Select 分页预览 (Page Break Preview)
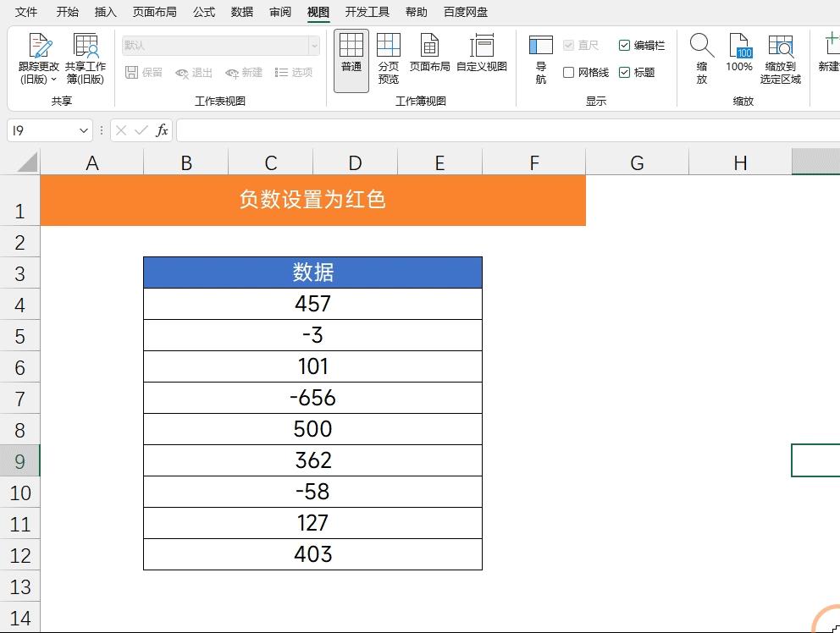The width and height of the screenshot is (840, 633). coord(389,58)
